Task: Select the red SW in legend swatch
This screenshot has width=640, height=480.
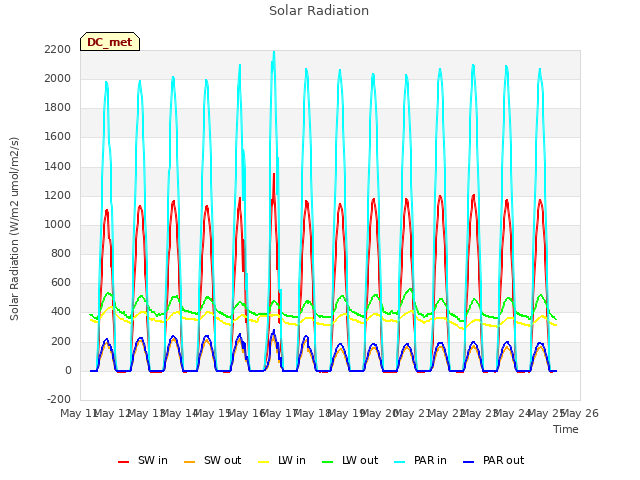Action: [123, 462]
